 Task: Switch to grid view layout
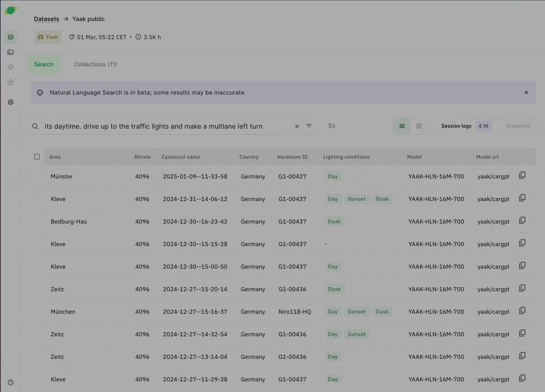[419, 126]
